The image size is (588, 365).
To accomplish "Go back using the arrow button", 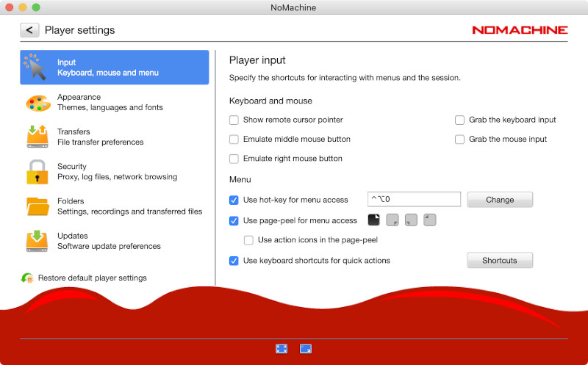I will coord(29,30).
